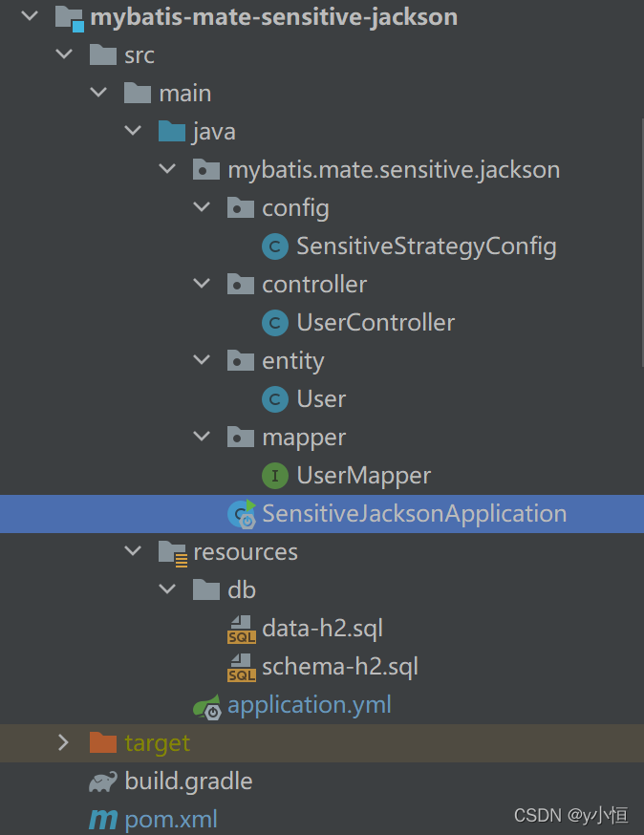Click the db folder label

click(242, 590)
